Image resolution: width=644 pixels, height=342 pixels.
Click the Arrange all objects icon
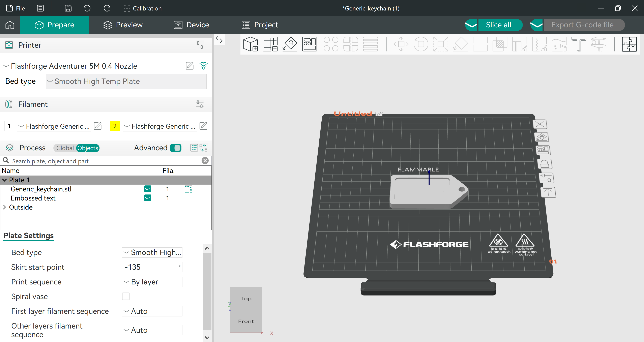pos(310,44)
